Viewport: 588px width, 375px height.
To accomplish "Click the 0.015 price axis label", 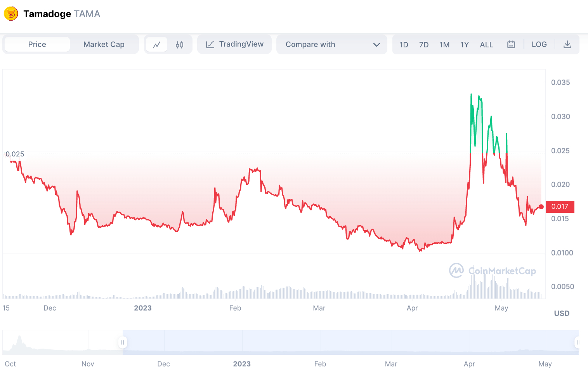I will click(560, 219).
